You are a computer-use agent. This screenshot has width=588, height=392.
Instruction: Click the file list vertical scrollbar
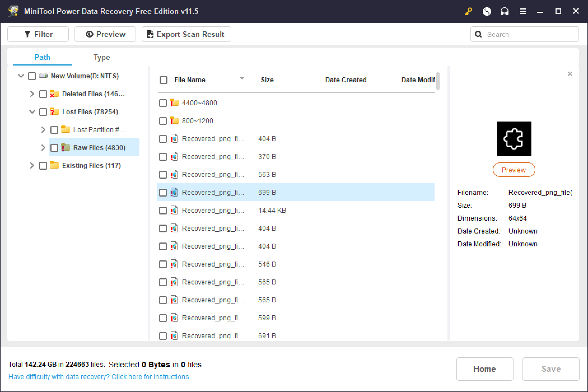tap(438, 81)
